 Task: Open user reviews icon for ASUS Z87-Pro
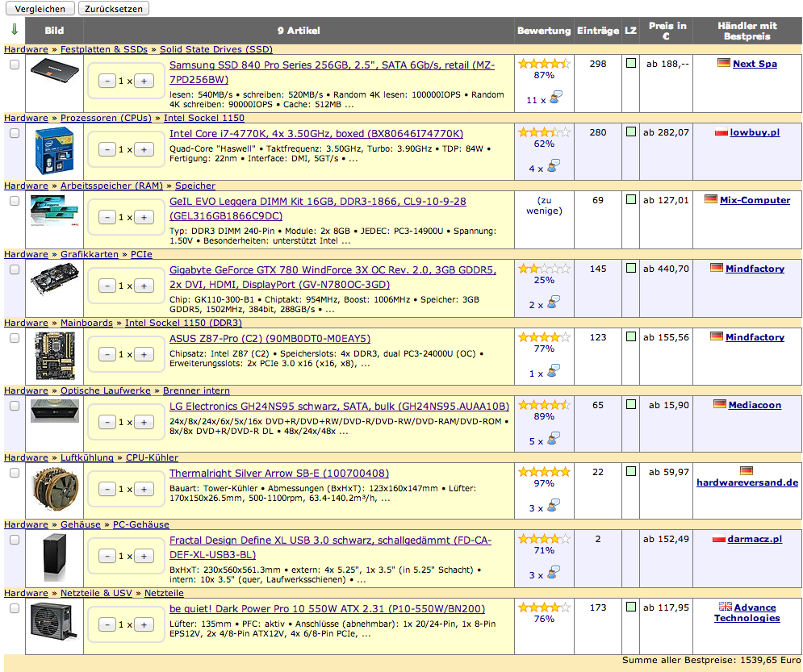pos(554,371)
